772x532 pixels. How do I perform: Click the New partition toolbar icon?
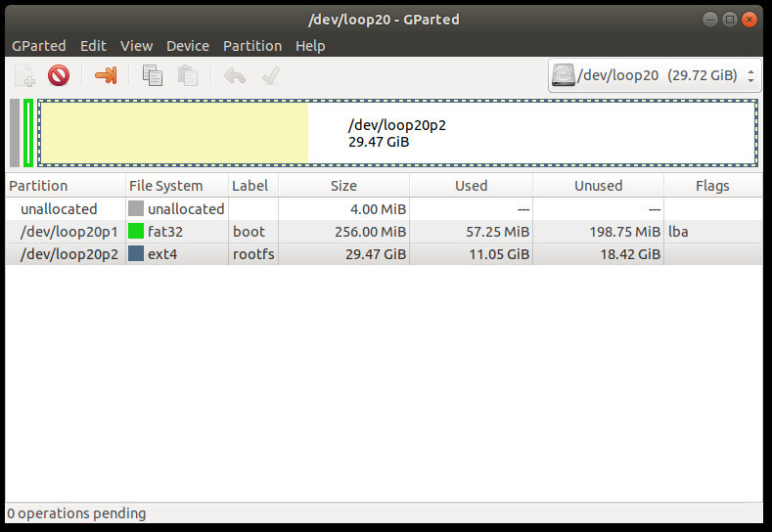[x=24, y=75]
